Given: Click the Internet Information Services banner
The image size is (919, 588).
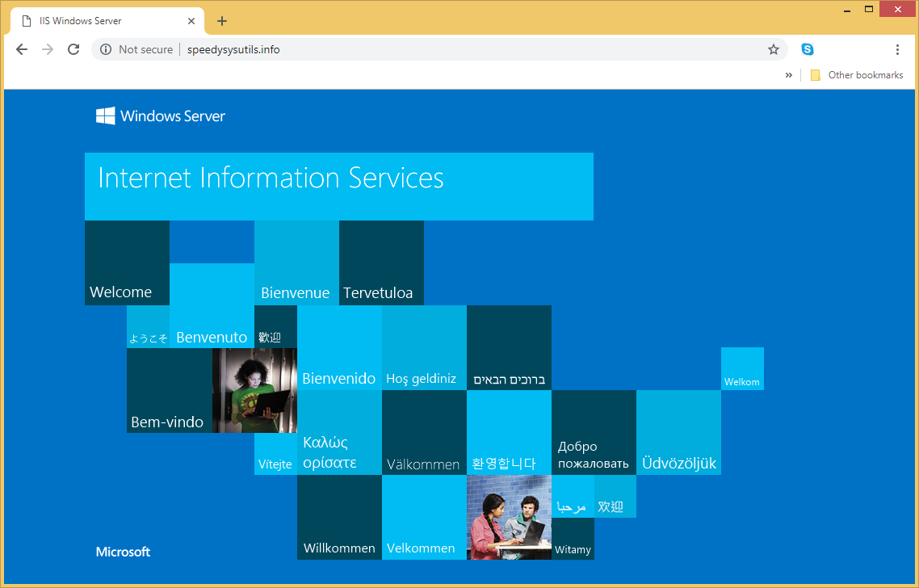Looking at the screenshot, I should [x=338, y=186].
